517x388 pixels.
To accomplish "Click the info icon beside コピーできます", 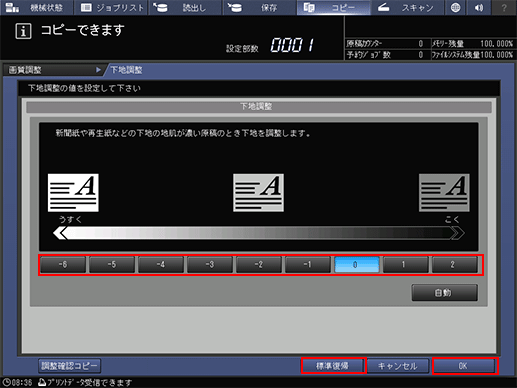I will pyautogui.click(x=23, y=31).
